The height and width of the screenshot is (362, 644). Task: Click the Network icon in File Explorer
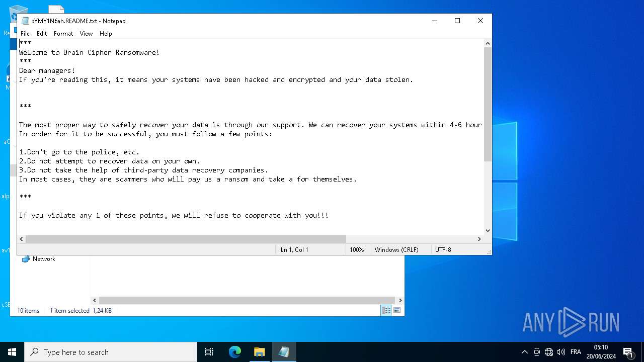point(26,259)
